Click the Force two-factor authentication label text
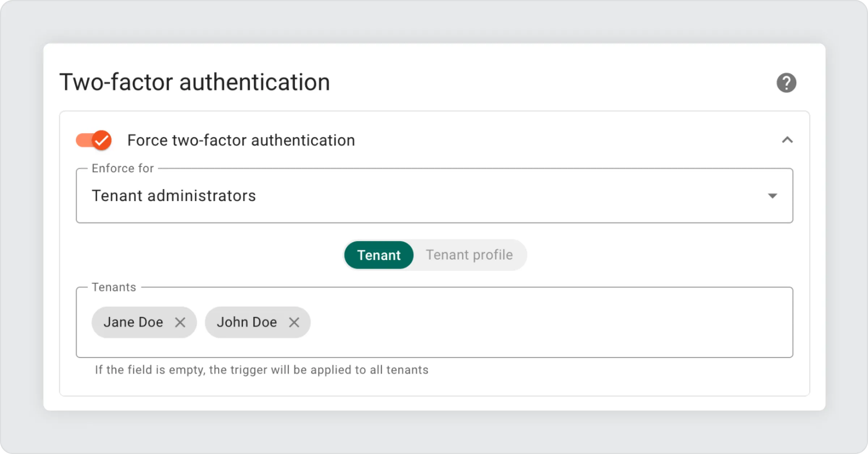The width and height of the screenshot is (868, 454). [x=241, y=140]
